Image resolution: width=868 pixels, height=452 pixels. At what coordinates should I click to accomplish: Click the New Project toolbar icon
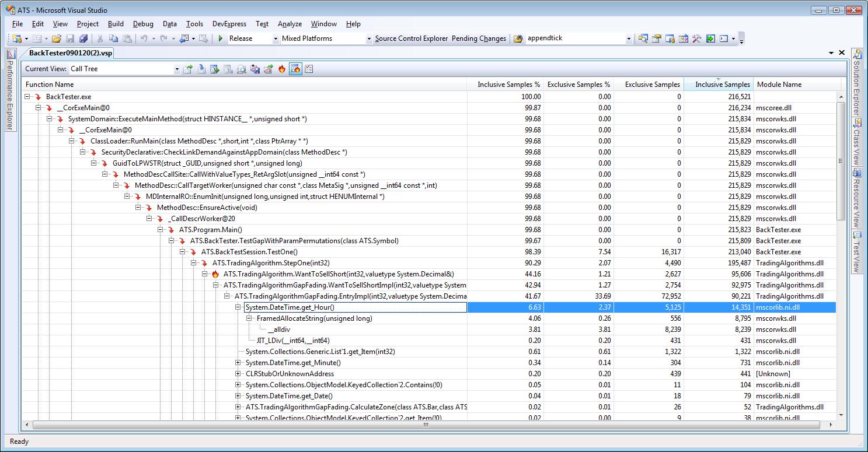click(x=16, y=38)
